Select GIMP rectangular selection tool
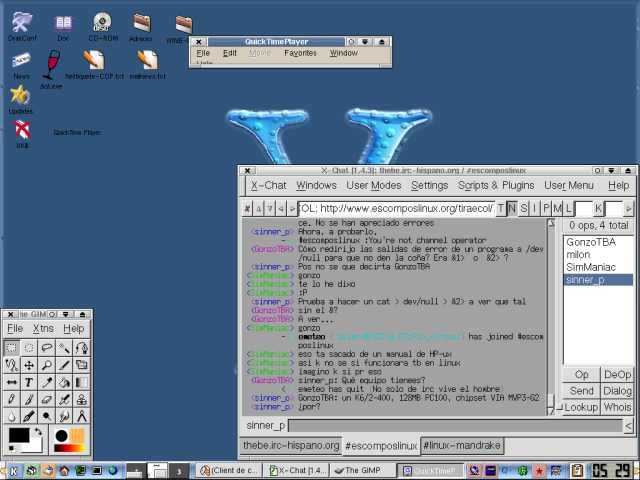 pyautogui.click(x=11, y=347)
